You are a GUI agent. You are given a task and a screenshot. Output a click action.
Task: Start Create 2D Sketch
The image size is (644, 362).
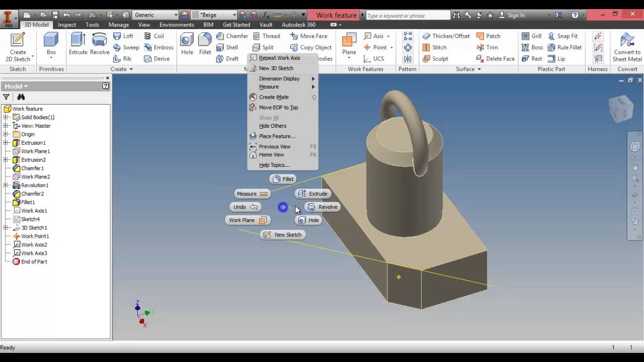(x=18, y=47)
